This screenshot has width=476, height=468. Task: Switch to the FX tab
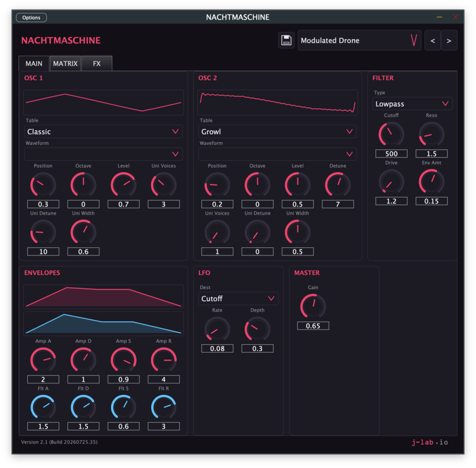coord(97,64)
